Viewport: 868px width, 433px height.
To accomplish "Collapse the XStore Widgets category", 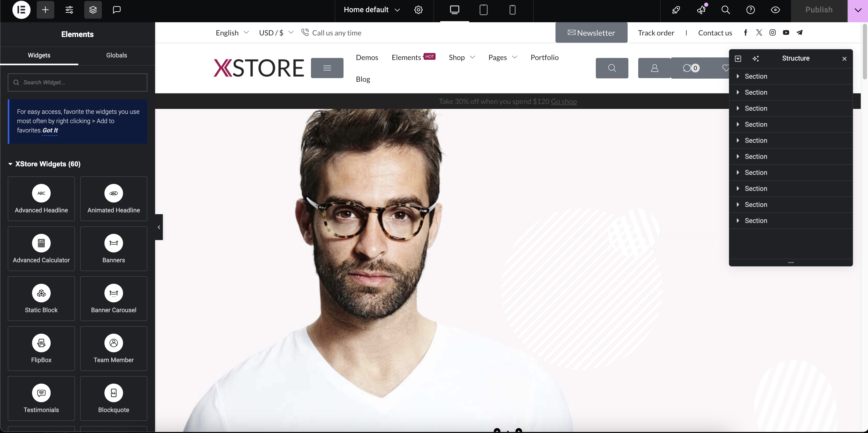I will pos(44,164).
